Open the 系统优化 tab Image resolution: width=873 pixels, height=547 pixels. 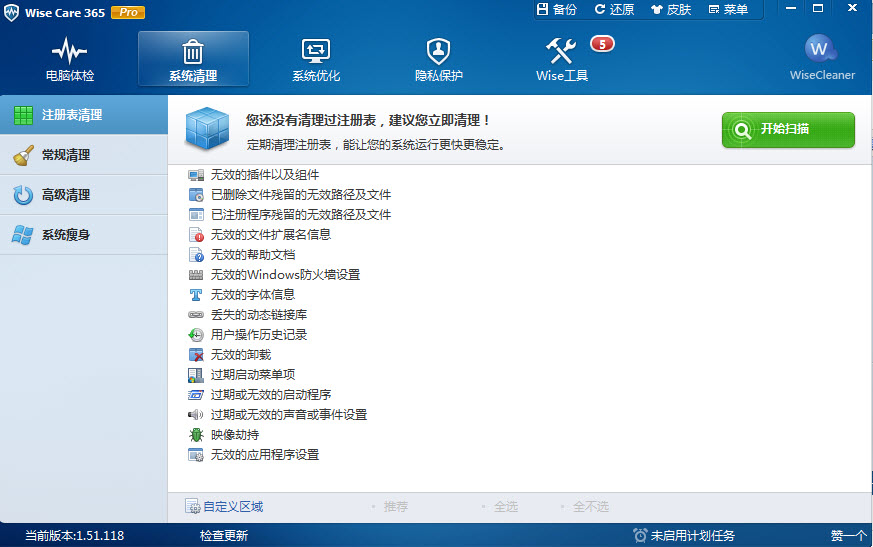coord(316,59)
